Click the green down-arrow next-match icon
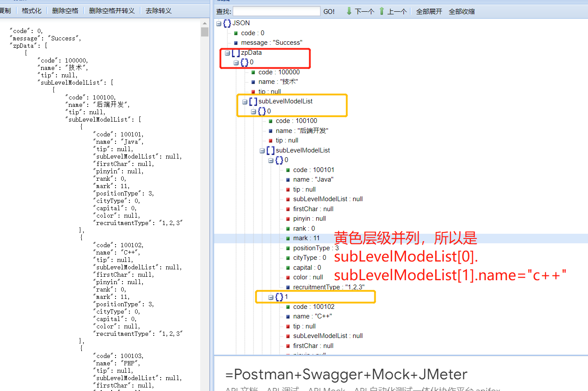Image resolution: width=588 pixels, height=391 pixels. tap(349, 11)
